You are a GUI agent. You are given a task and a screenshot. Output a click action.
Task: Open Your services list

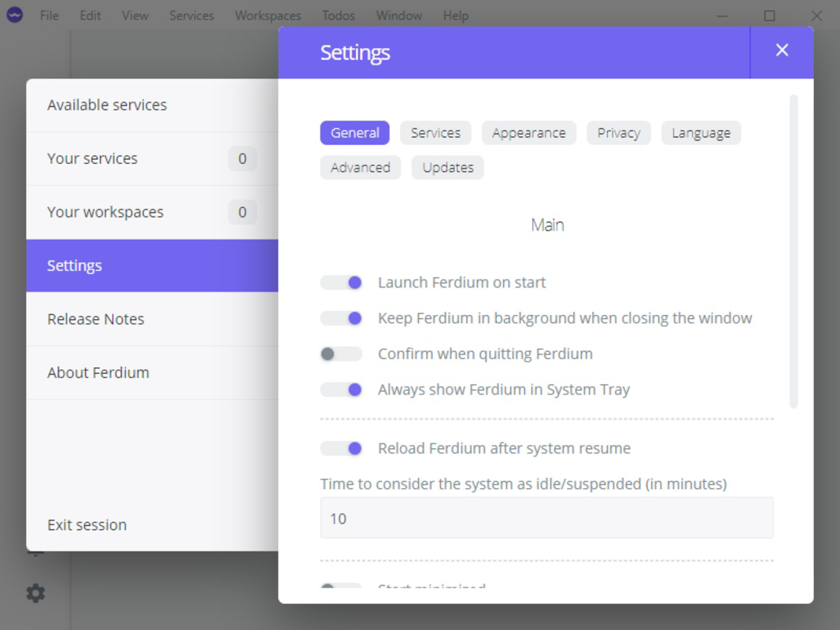pyautogui.click(x=152, y=158)
